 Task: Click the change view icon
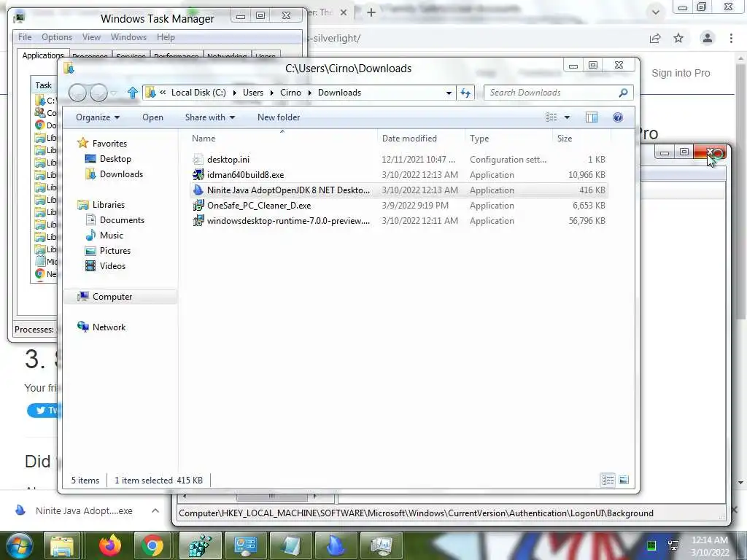(551, 117)
